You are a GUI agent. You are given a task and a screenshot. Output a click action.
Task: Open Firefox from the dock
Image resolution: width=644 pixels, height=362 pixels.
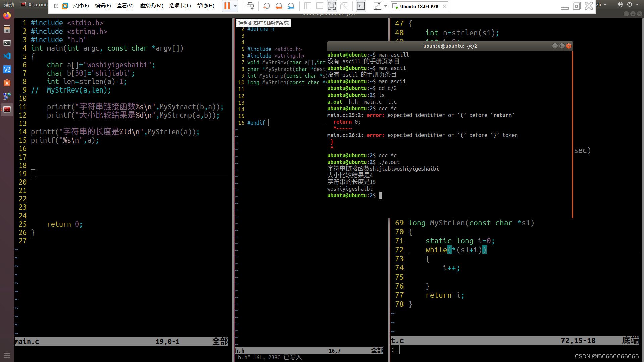point(7,16)
